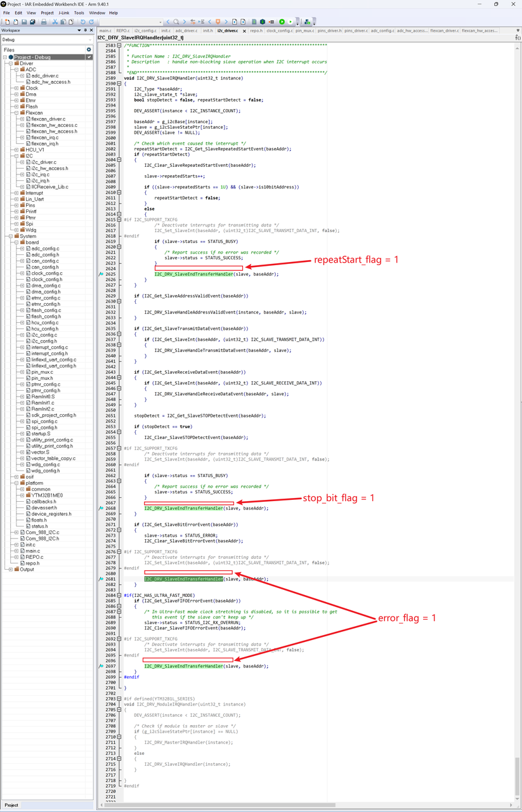Click the Undo toolbar icon
Image resolution: width=522 pixels, height=812 pixels.
click(x=82, y=22)
